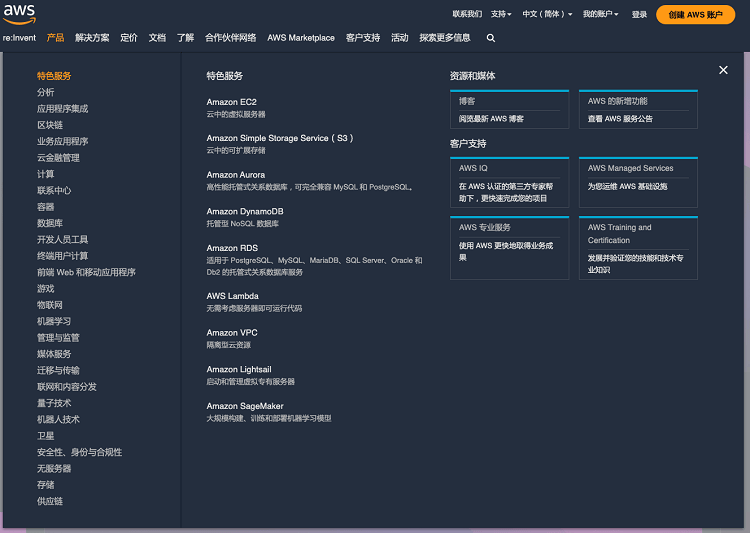Screen dimensions: 750x533
Task: Open the AWS IQ support card
Action: [509, 182]
